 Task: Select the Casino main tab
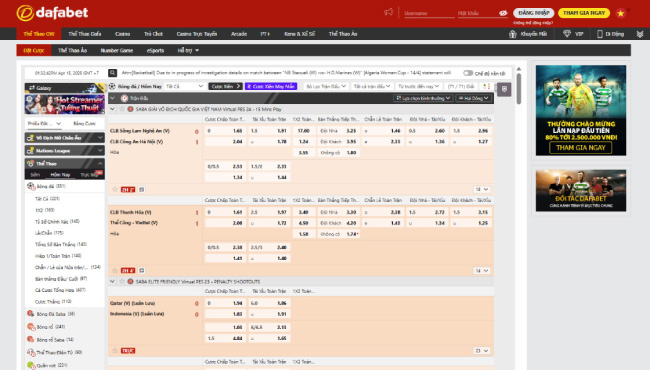pos(122,34)
